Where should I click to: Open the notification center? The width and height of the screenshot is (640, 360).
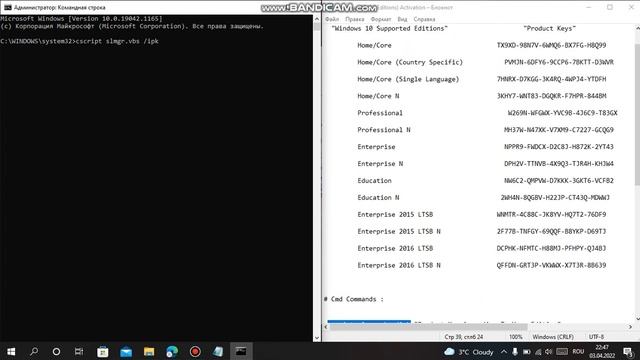click(629, 352)
